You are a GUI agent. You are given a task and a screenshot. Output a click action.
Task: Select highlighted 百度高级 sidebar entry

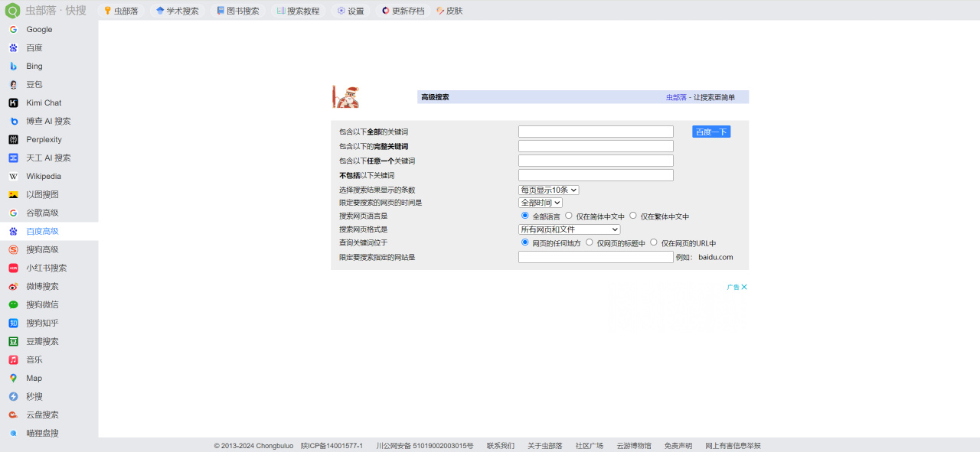tap(49, 231)
